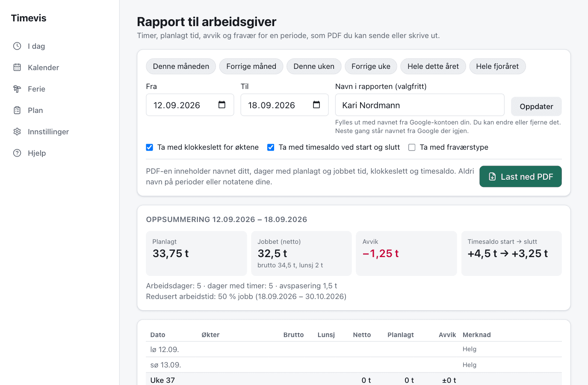Download report with Last ned PDF
The image size is (588, 385).
pyautogui.click(x=520, y=177)
